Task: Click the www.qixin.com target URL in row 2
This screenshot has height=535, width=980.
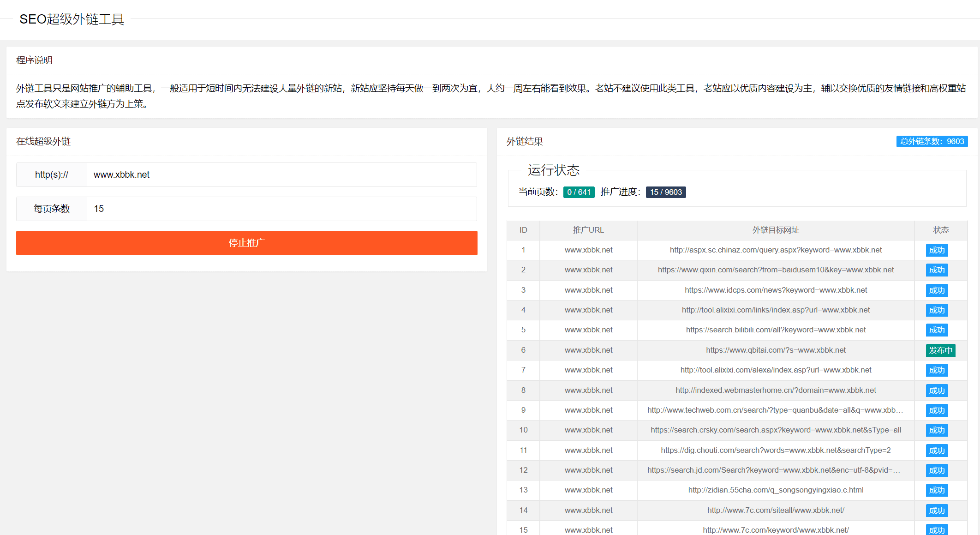Action: pos(776,270)
